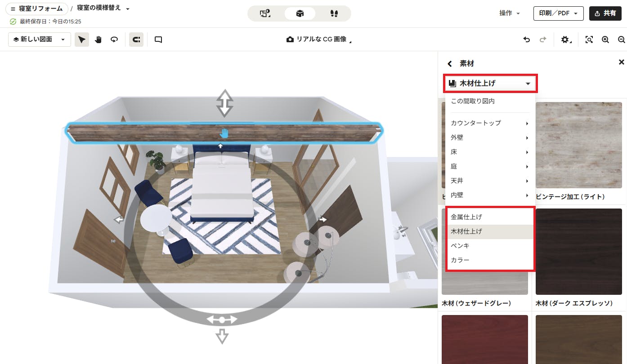Select the 木材（ダーク エスプレッソ） dark swatch
This screenshot has height=364, width=627.
click(578, 252)
